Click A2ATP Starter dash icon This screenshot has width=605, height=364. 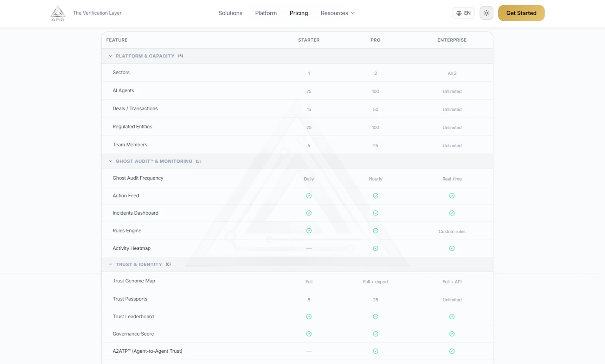tap(309, 351)
